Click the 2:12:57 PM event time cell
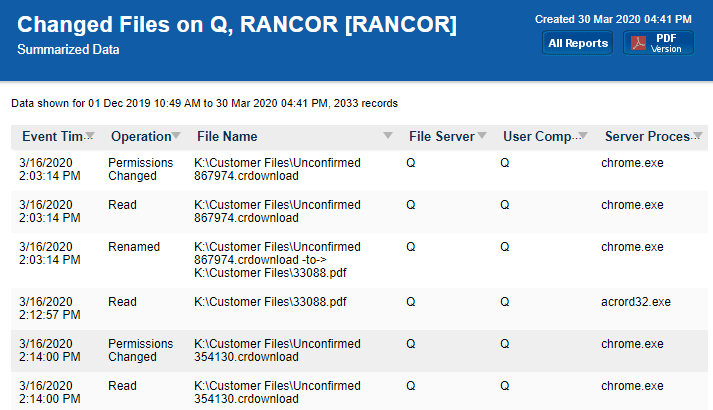This screenshot has width=713, height=410. 50,308
